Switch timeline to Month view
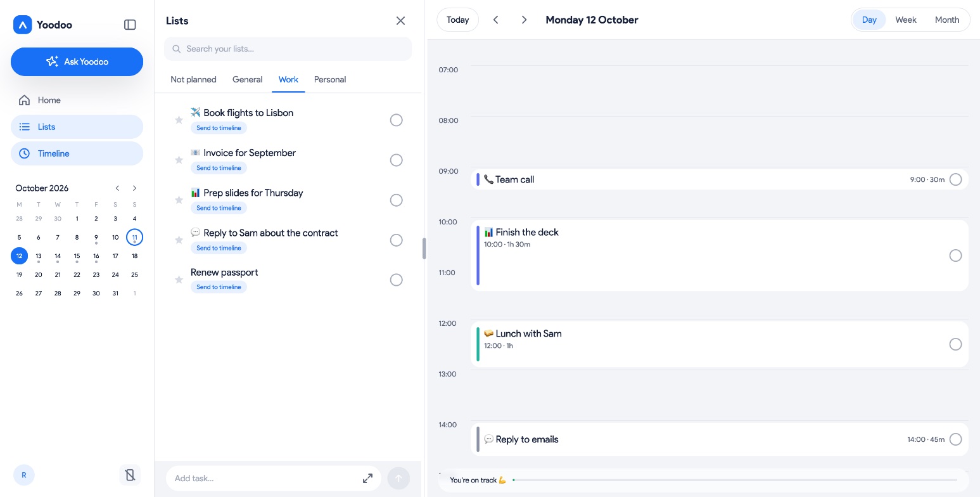The image size is (980, 497). (x=947, y=20)
